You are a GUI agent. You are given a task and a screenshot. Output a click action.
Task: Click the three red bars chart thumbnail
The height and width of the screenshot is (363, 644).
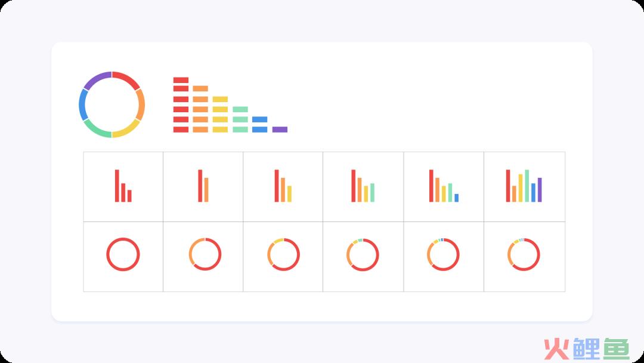pos(123,186)
